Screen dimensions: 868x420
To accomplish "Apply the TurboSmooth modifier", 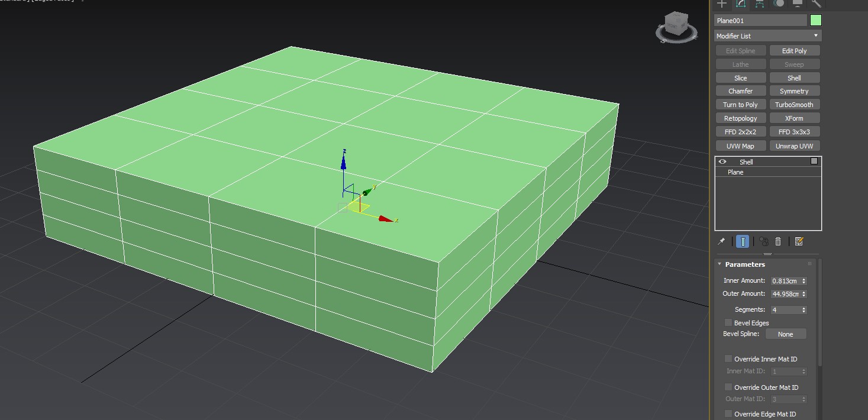I will (795, 105).
